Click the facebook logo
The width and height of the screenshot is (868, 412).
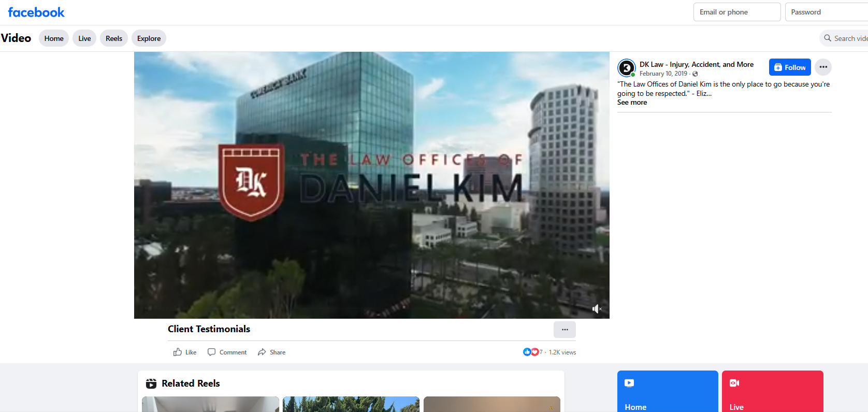36,12
